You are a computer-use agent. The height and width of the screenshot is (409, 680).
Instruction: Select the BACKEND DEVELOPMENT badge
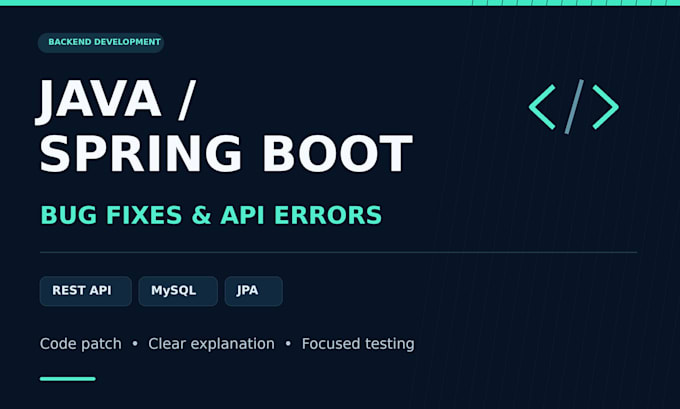[101, 43]
